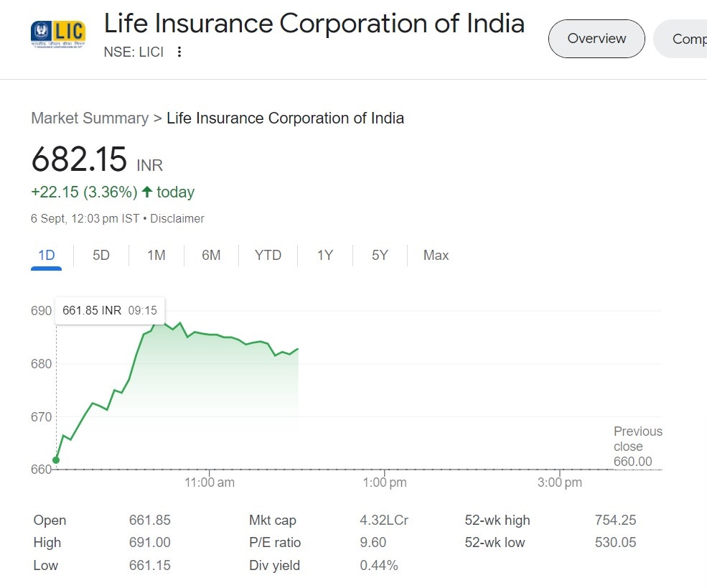View the 5Y chart range
The image size is (707, 588).
point(380,256)
